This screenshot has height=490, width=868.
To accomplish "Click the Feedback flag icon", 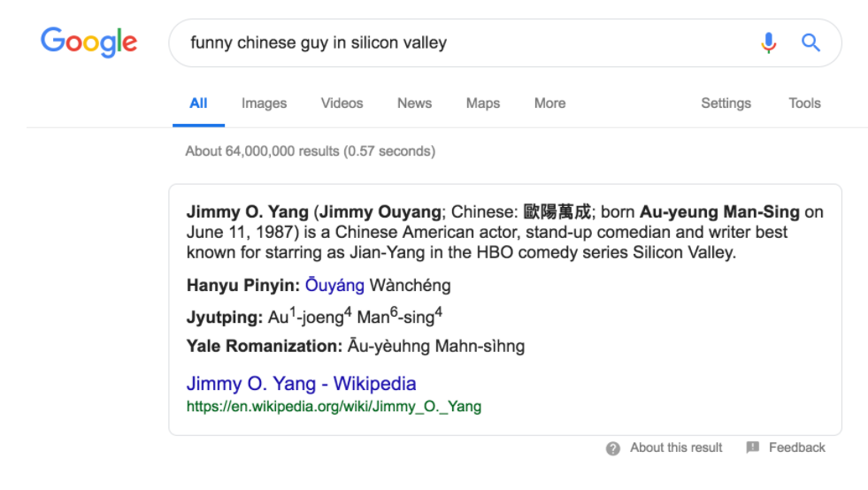I will [753, 448].
